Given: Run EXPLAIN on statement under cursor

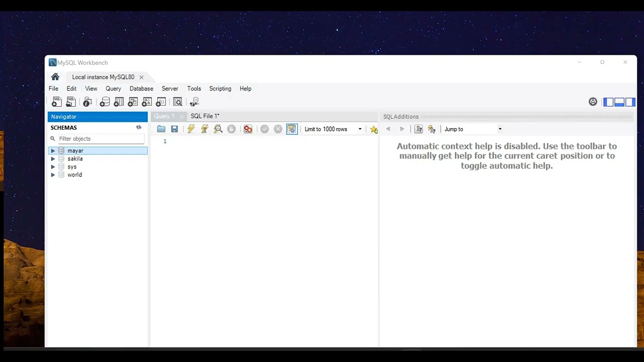Looking at the screenshot, I should [218, 129].
